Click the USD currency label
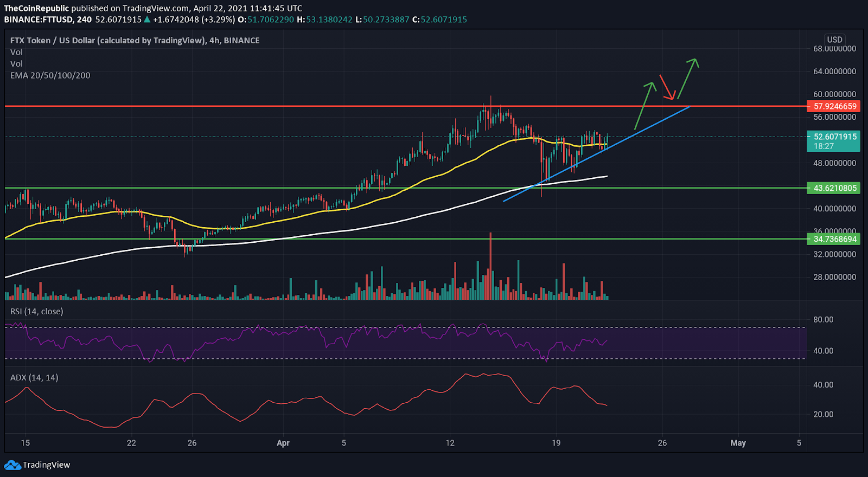 coord(834,40)
